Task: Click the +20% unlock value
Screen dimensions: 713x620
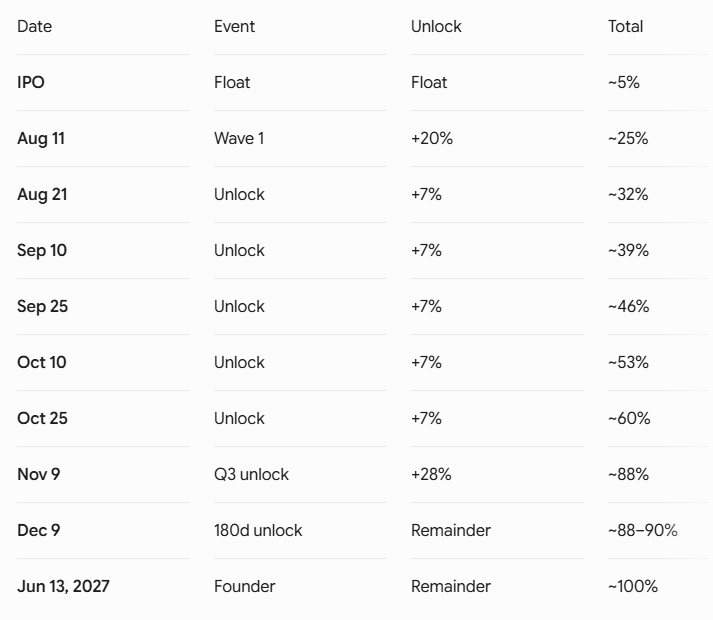Action: [432, 138]
